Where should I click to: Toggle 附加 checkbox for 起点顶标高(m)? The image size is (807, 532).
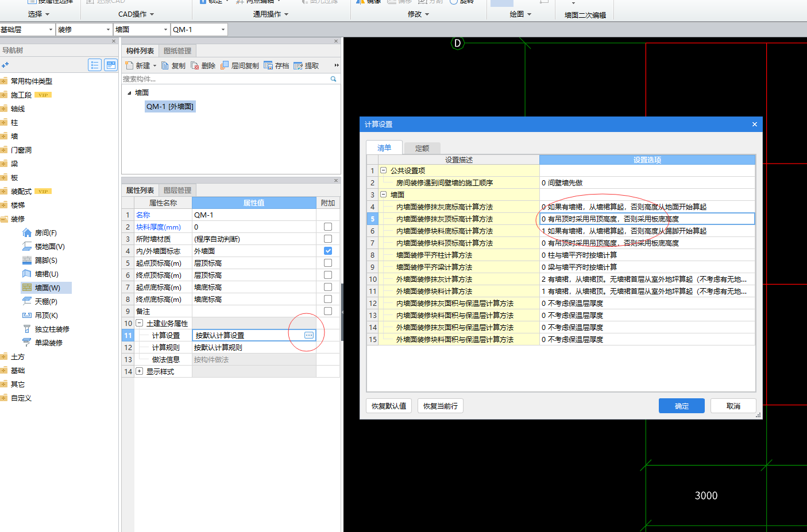point(328,263)
